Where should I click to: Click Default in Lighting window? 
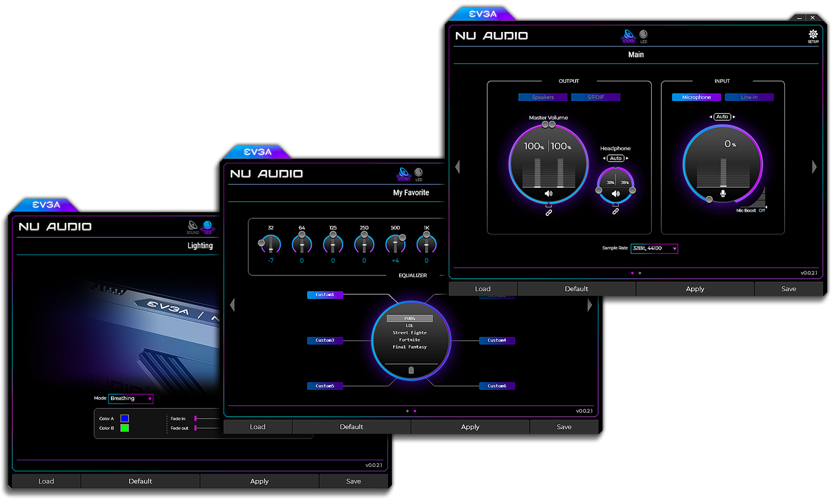(141, 481)
